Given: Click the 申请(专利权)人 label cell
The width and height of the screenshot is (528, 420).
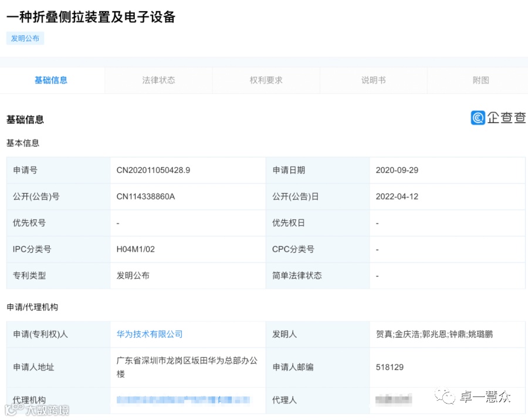Looking at the screenshot, I should (x=58, y=334).
